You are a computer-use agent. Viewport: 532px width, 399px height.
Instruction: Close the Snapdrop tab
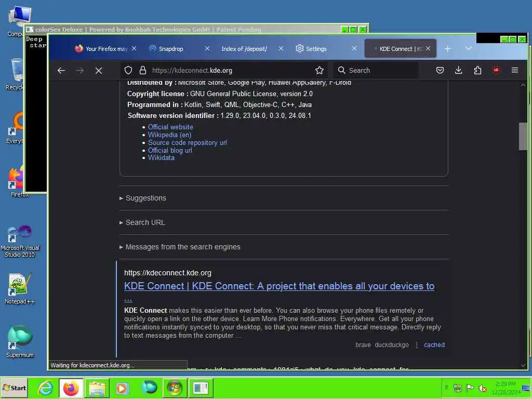(x=207, y=48)
